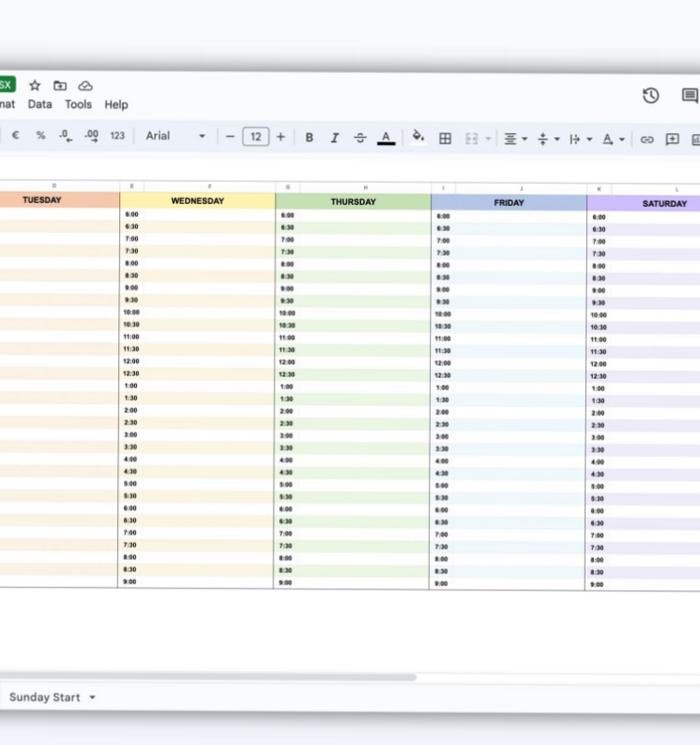The width and height of the screenshot is (700, 745).
Task: Open version history clock icon
Action: [651, 96]
